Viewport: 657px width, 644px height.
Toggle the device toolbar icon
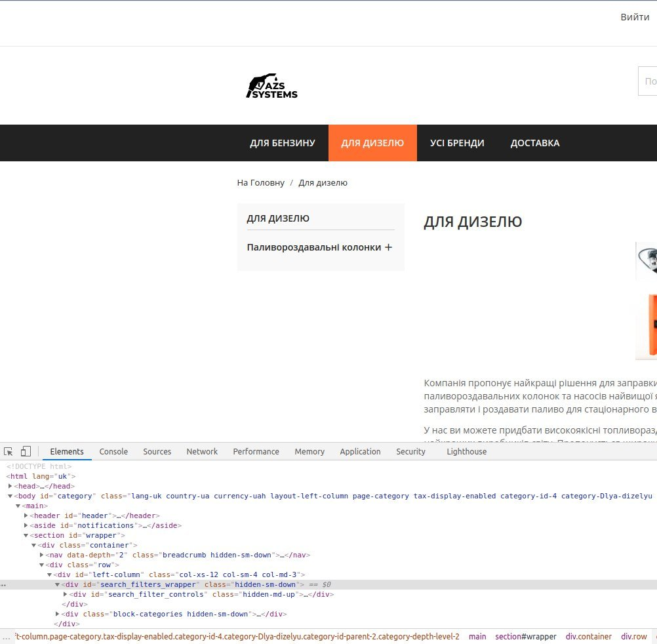point(26,451)
